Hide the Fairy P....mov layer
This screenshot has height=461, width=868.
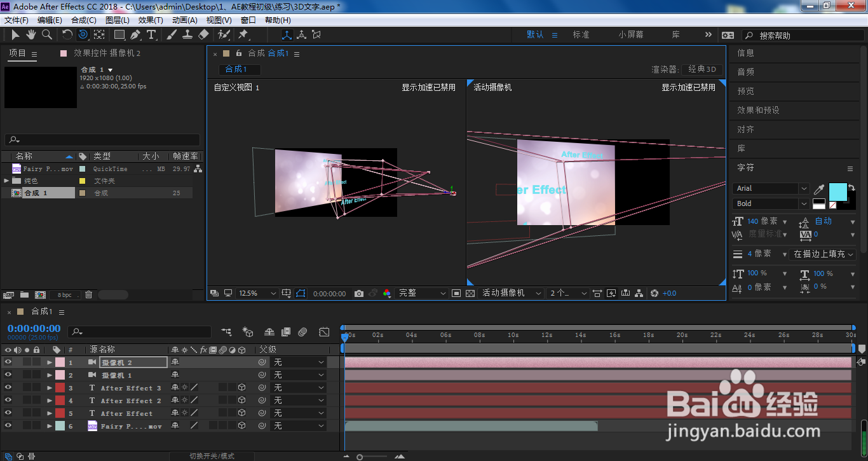[x=8, y=425]
